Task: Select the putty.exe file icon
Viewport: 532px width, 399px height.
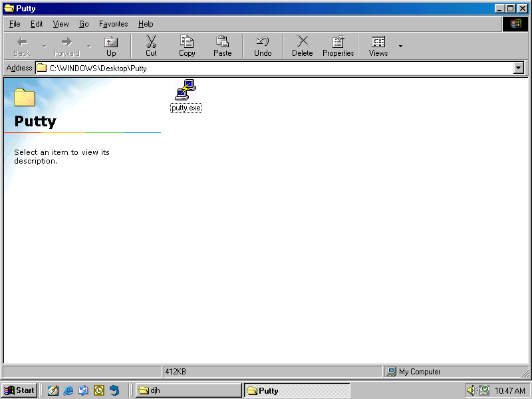Action: tap(186, 90)
